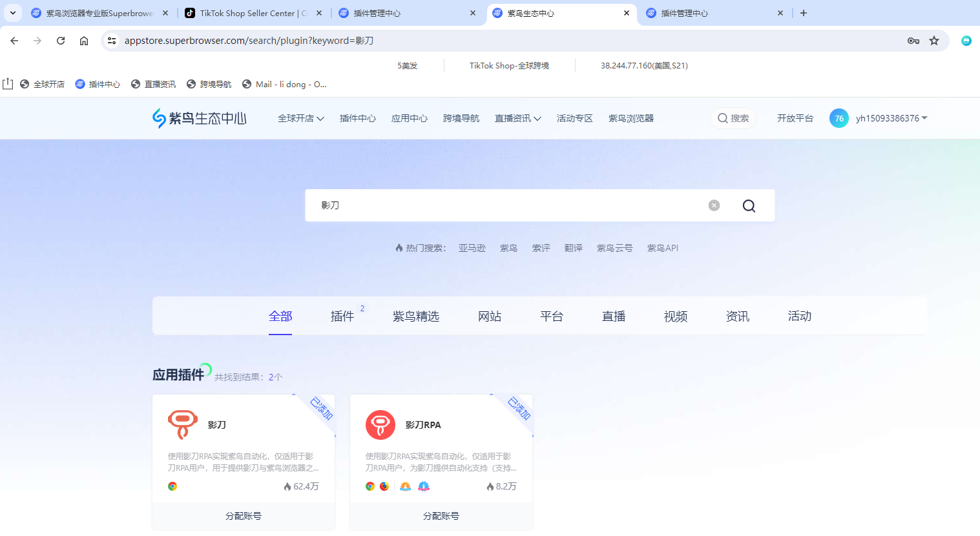
Task: Switch to the 紫鸟浏览器专业版Superbrowser tab
Action: 99,13
